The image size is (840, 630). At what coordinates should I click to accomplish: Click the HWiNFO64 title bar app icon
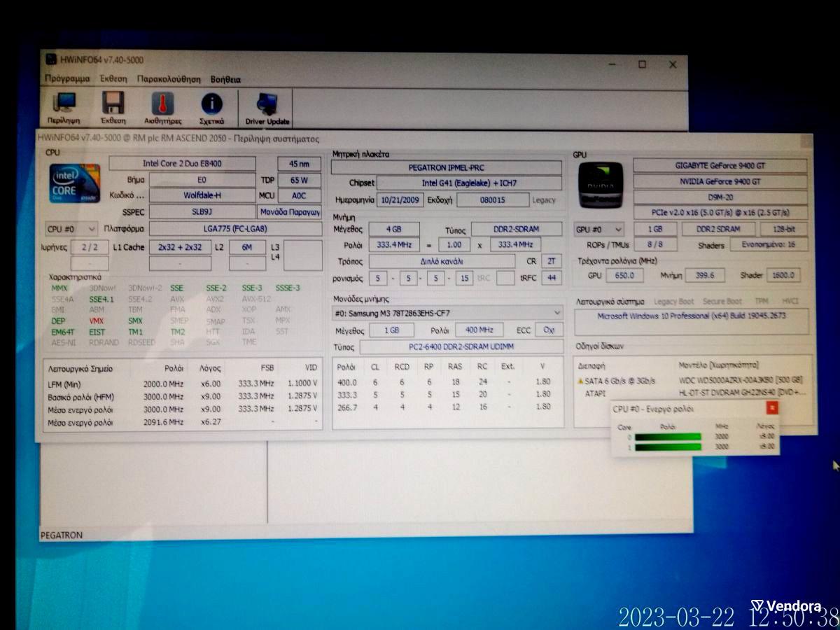51,60
